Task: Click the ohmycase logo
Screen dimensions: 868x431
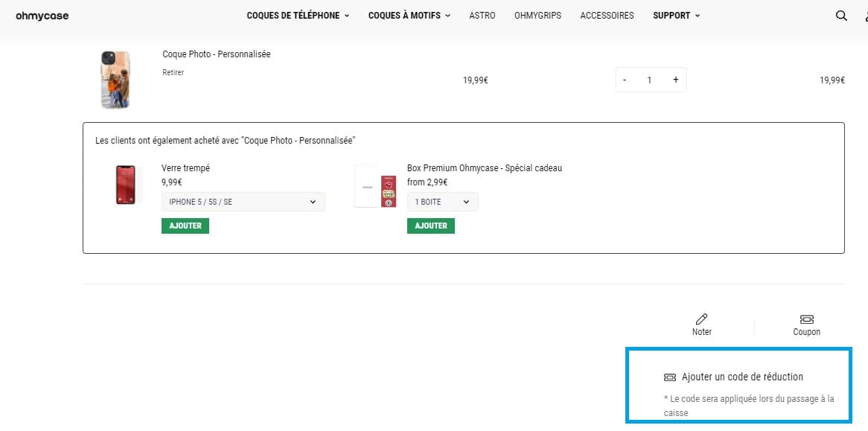Action: click(x=41, y=15)
